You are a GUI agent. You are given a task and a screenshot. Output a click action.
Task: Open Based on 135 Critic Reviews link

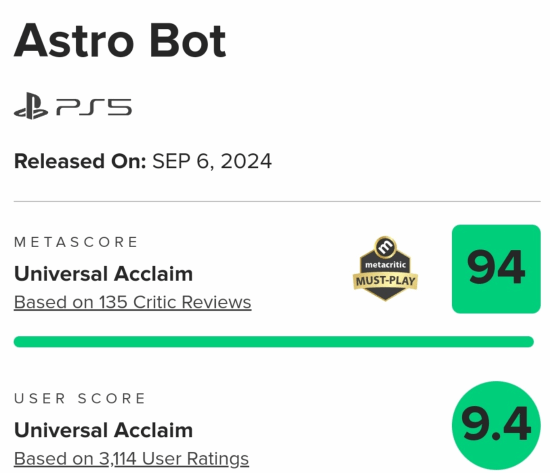pyautogui.click(x=133, y=302)
